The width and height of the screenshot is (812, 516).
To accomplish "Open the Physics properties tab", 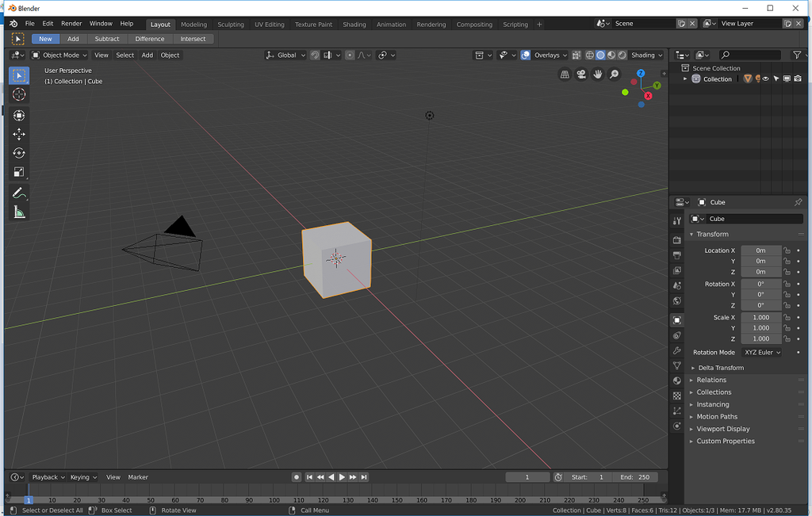I will [x=677, y=426].
